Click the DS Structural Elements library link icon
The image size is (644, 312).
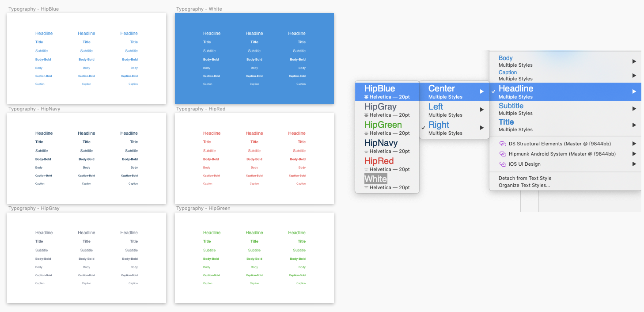tap(502, 144)
